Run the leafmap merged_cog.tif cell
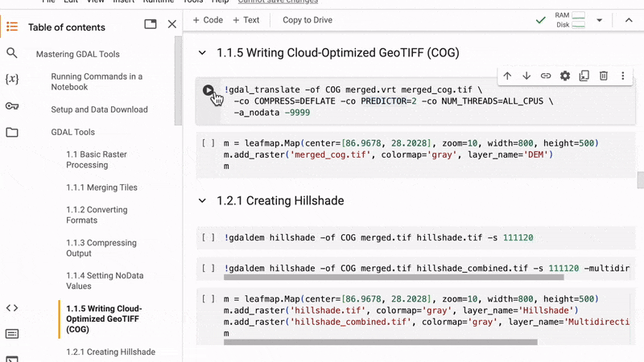 (x=208, y=143)
